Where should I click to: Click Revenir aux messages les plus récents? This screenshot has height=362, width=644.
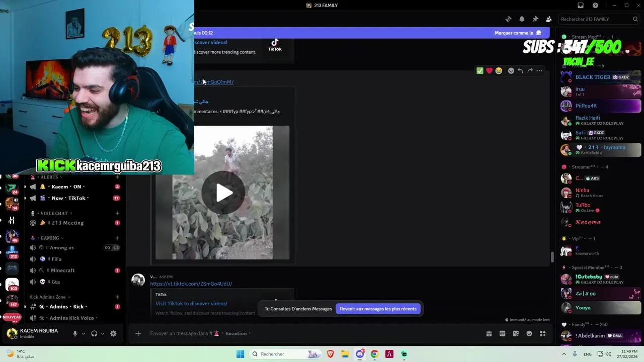click(378, 309)
